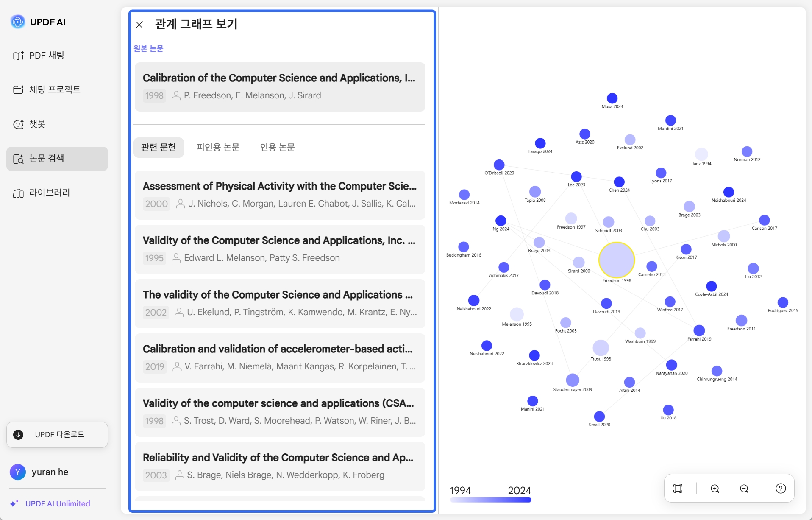The image size is (812, 520).
Task: Close the relation graph panel
Action: 139,25
